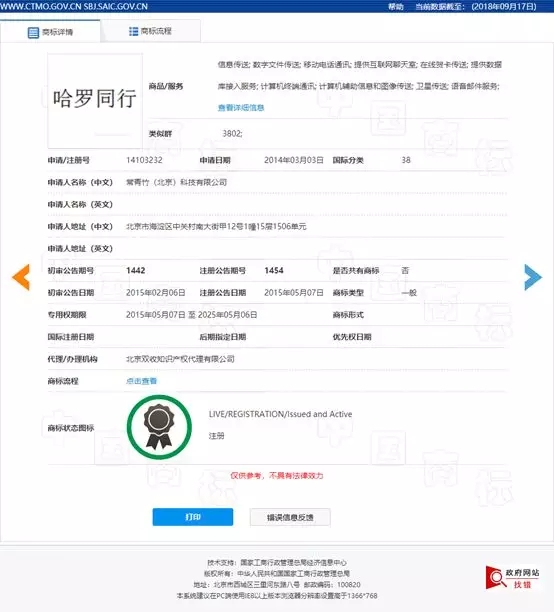
Task: Go to previous trademark with orange arrow
Action: tap(21, 277)
